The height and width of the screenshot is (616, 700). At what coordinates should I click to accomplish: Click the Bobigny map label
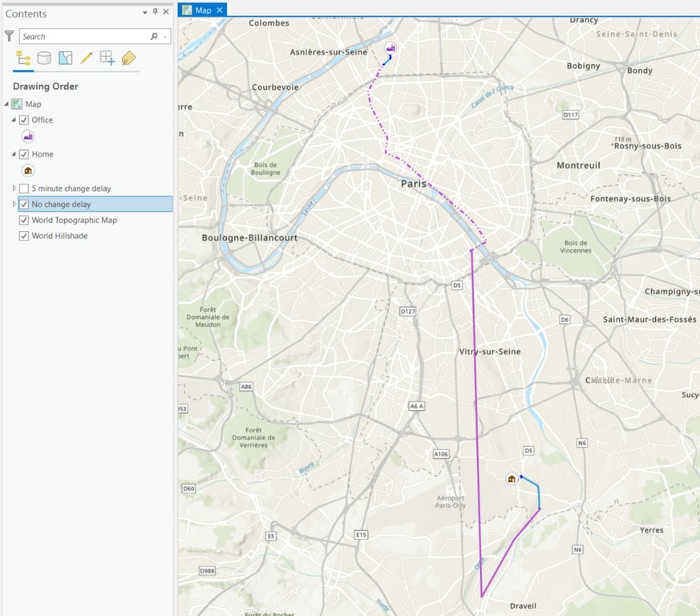tap(583, 66)
